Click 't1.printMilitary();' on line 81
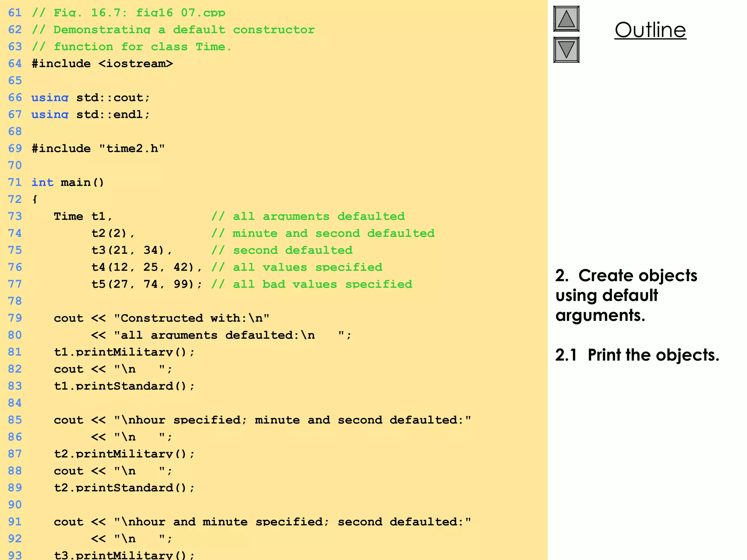 point(124,352)
